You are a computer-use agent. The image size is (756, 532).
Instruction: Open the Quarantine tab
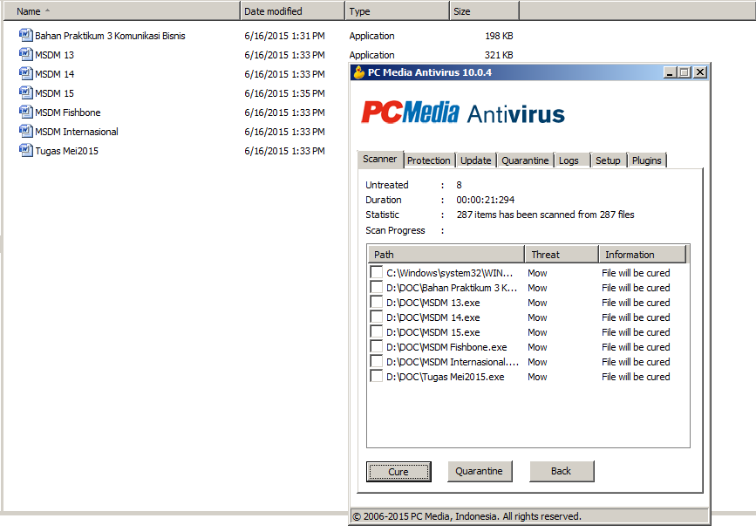pyautogui.click(x=525, y=160)
